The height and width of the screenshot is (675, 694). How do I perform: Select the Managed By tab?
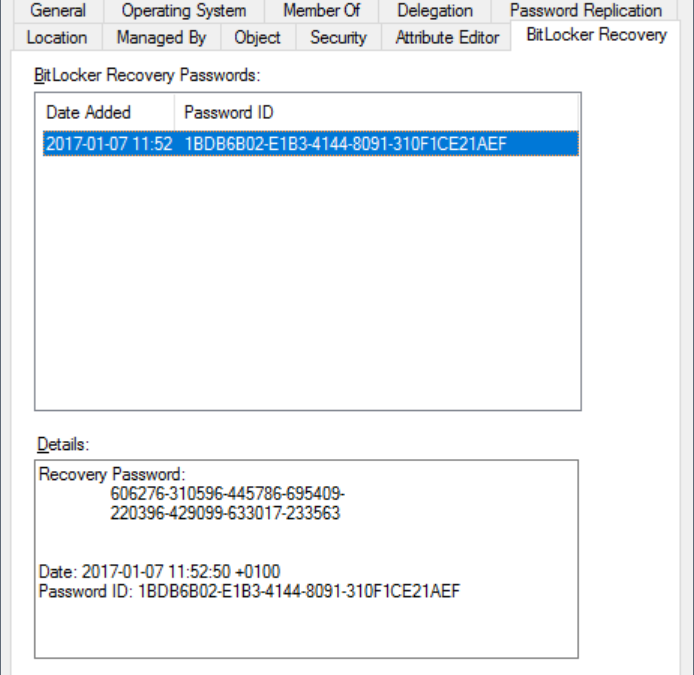tap(162, 38)
